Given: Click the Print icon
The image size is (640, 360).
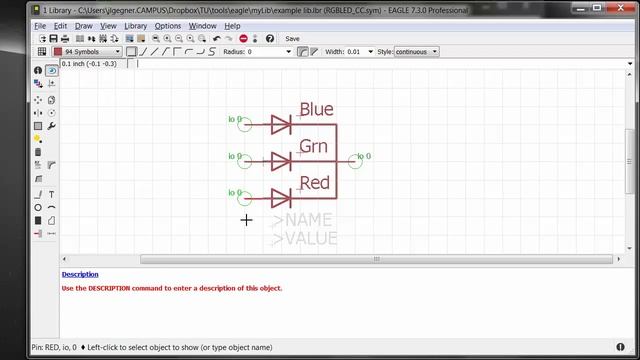Looking at the screenshot, I should (x=65, y=39).
